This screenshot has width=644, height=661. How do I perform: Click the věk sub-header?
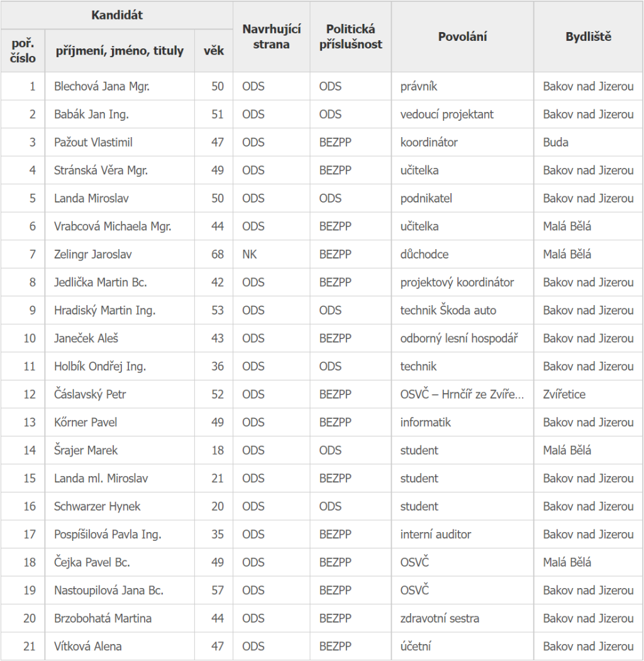(x=214, y=50)
